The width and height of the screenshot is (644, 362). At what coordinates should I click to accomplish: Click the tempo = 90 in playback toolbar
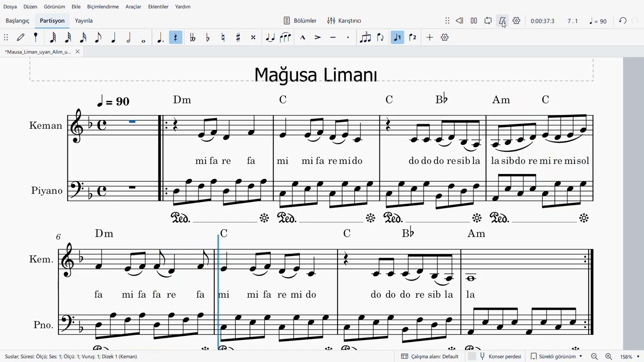598,21
